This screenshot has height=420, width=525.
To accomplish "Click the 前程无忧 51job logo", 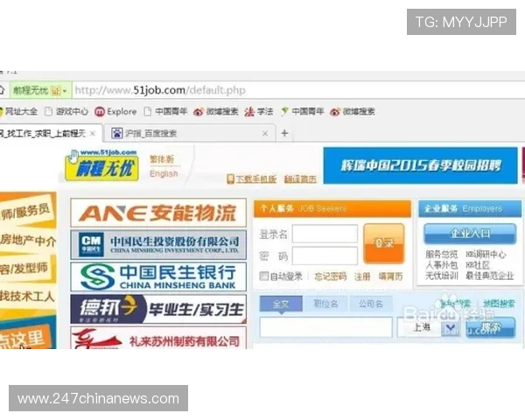I will click(x=101, y=165).
